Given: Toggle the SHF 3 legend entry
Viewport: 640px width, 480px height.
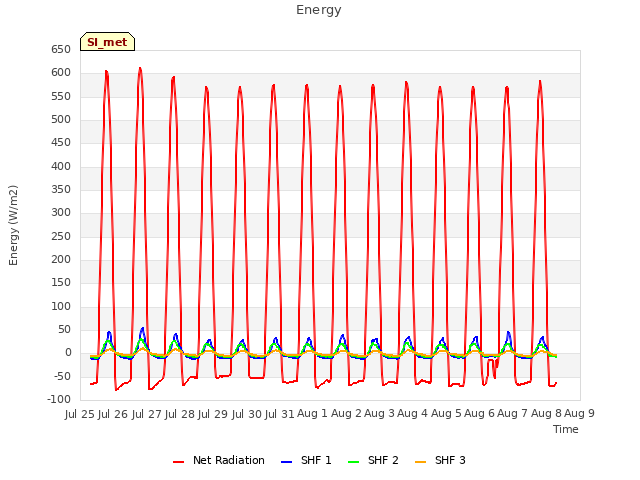Looking at the screenshot, I should coord(440,460).
